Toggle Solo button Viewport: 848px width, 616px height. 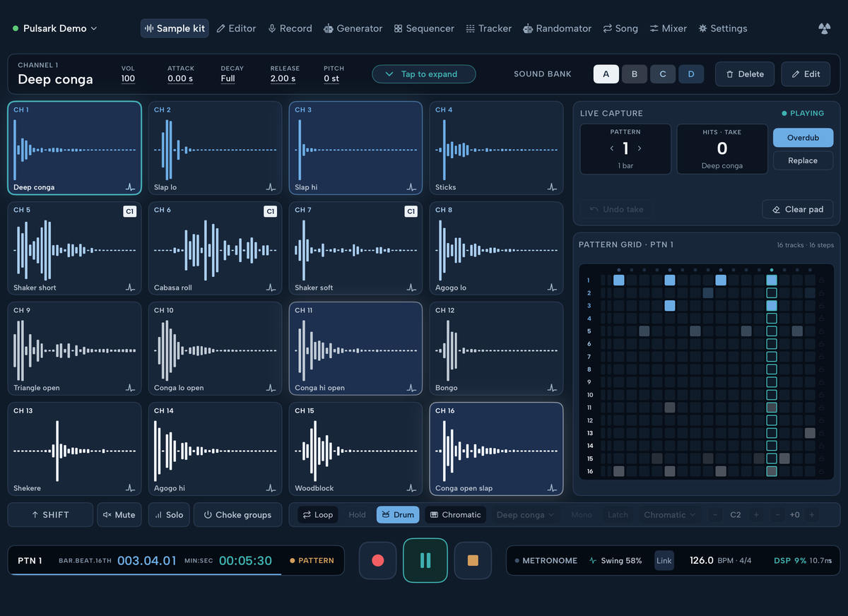pyautogui.click(x=169, y=515)
